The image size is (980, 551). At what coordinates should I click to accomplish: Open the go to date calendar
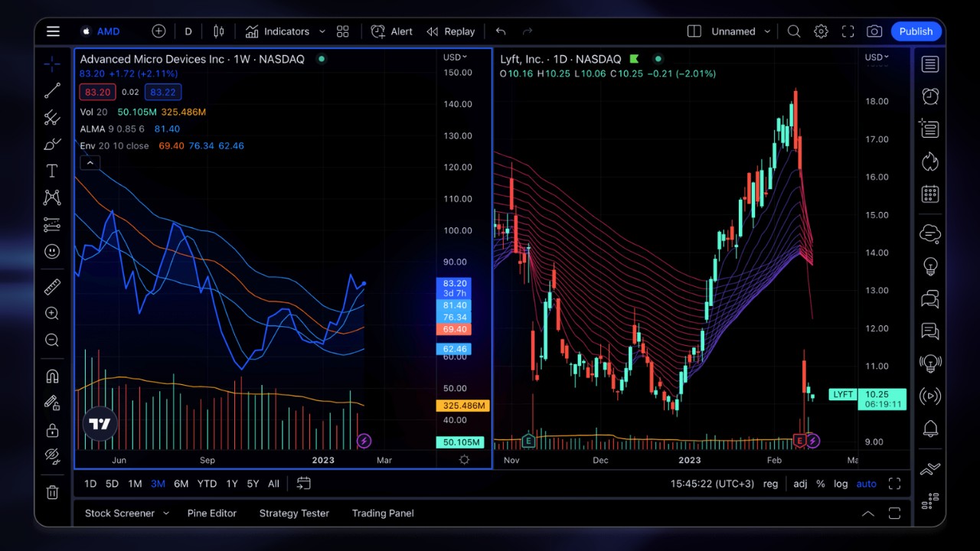pos(303,484)
